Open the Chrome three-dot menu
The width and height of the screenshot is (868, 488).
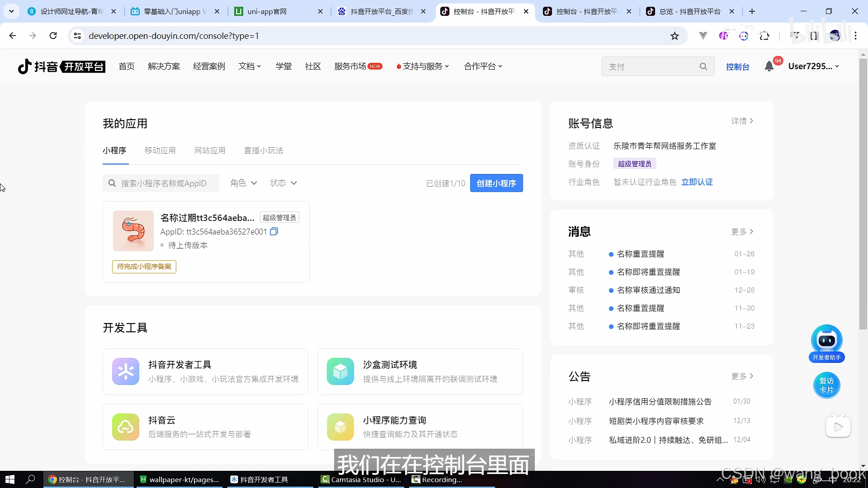(855, 36)
